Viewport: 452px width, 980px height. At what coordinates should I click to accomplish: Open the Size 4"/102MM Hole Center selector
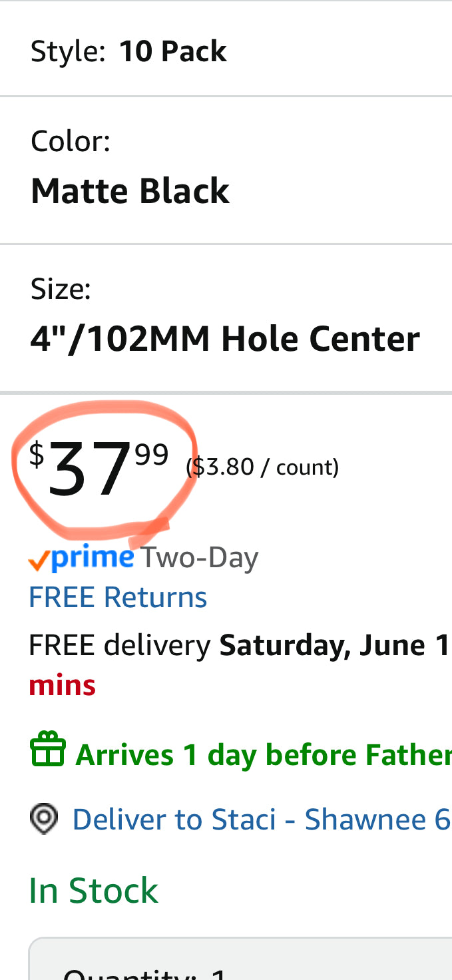tap(226, 318)
